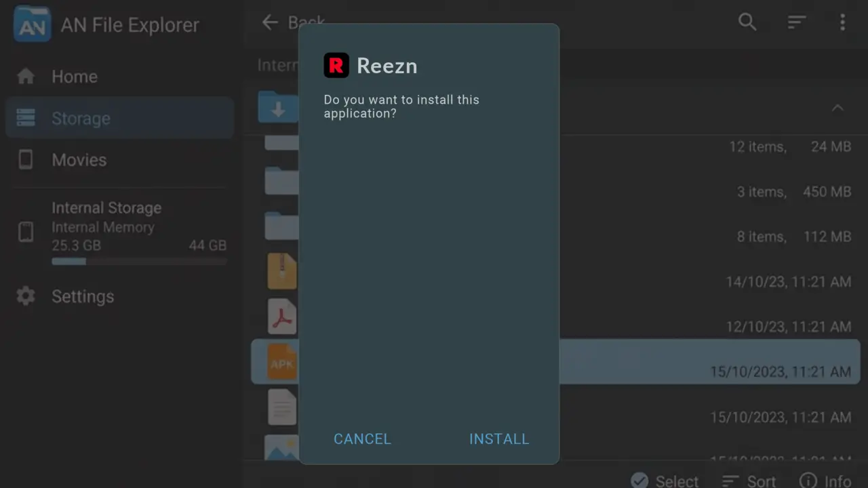
Task: Open the sort lines icon in top bar
Action: point(797,22)
